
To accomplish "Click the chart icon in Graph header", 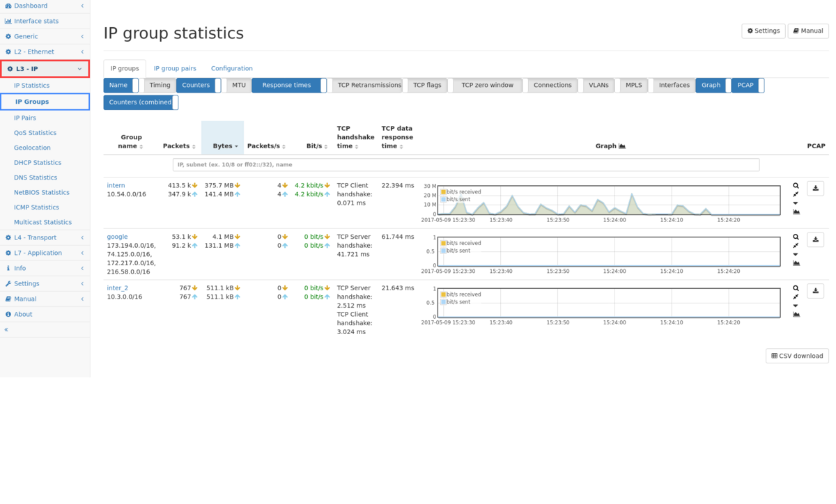I will [622, 146].
